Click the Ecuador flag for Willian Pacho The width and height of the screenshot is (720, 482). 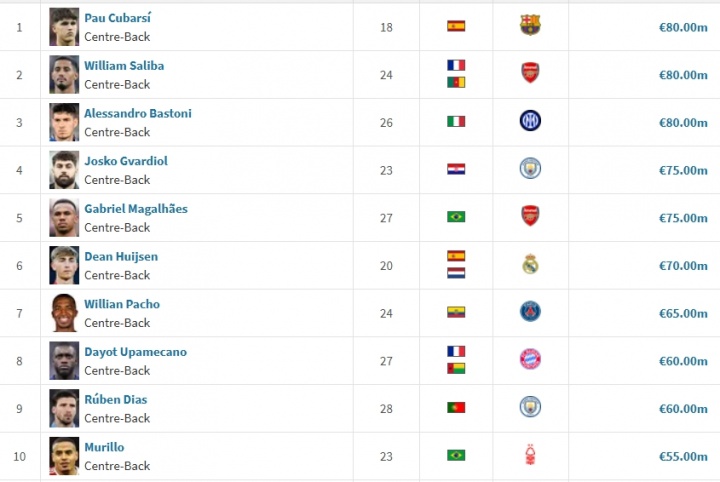click(456, 312)
